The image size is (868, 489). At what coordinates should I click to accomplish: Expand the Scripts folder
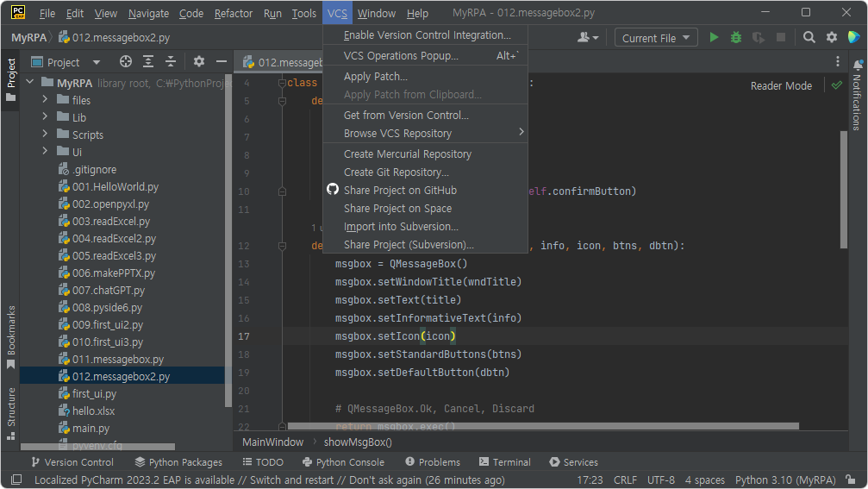point(46,134)
